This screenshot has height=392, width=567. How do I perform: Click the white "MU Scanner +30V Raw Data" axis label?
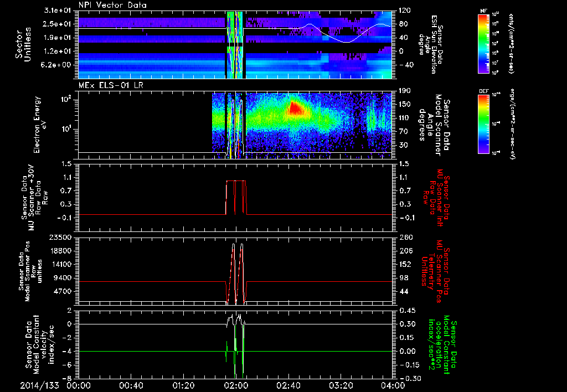(x=34, y=198)
